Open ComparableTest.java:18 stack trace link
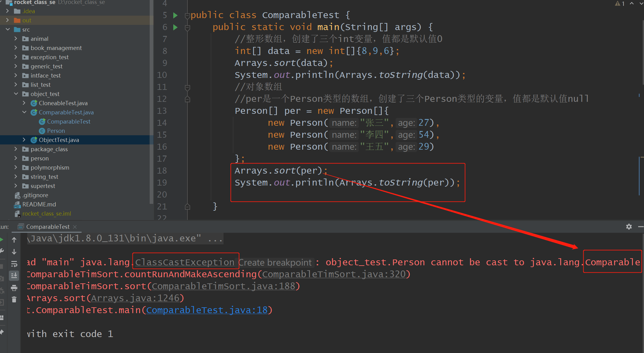644x353 pixels. point(207,310)
